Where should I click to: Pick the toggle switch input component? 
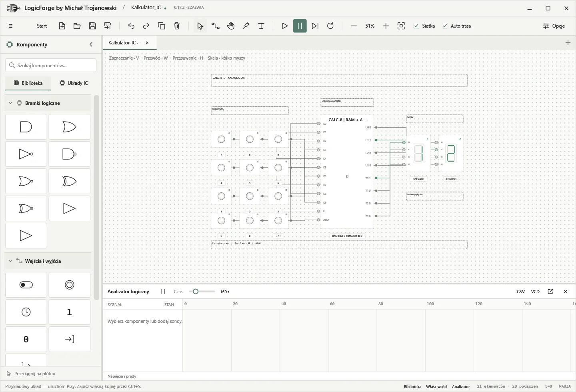click(26, 285)
